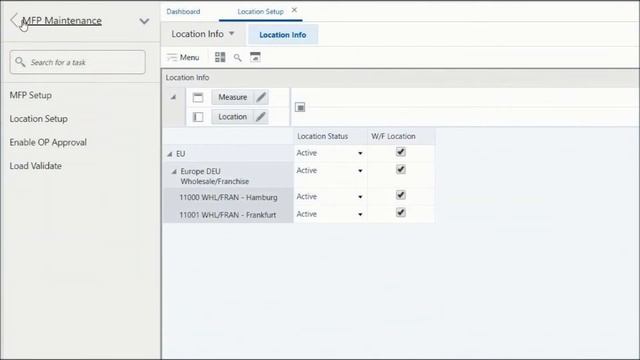Click the Location dimension tile
The width and height of the screenshot is (640, 360).
point(232,117)
